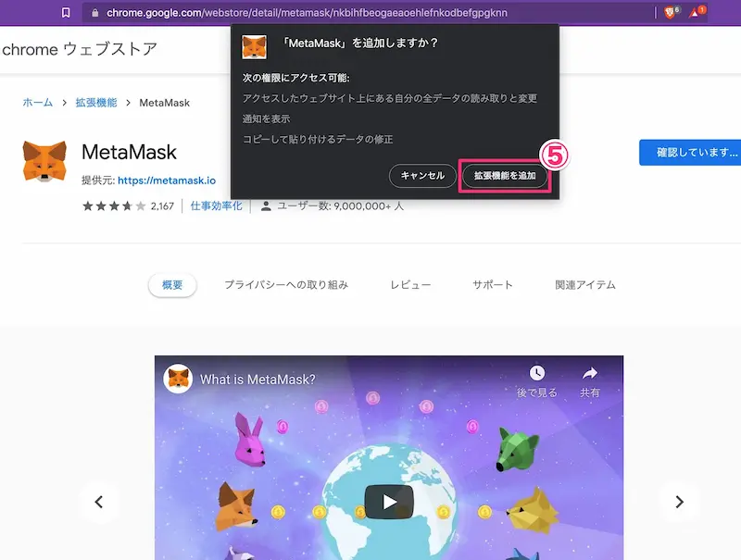Switch to the 関連アイテム tab
Image resolution: width=741 pixels, height=560 pixels.
click(x=585, y=285)
